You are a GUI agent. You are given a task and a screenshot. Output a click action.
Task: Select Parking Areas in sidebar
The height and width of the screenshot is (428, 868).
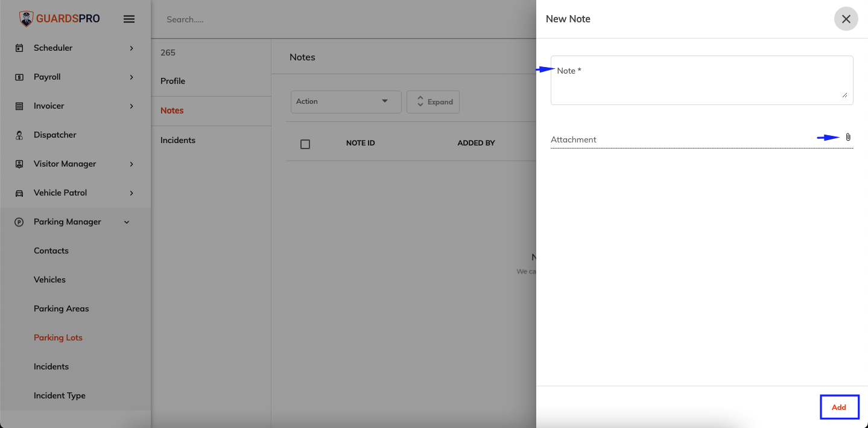click(62, 308)
